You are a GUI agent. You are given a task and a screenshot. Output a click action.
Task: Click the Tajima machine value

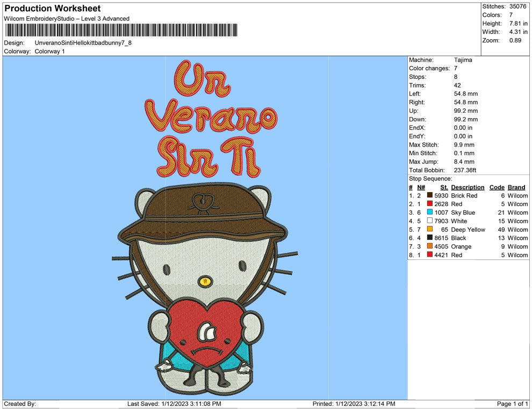tap(463, 60)
